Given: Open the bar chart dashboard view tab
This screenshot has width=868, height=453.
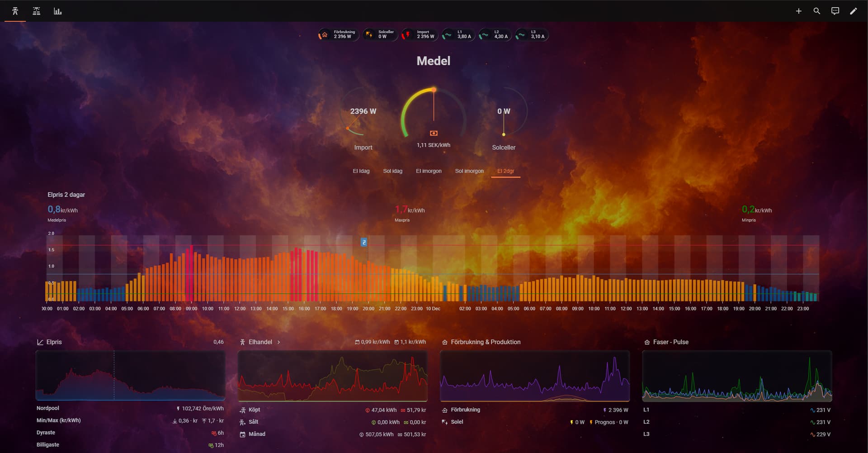Looking at the screenshot, I should click(58, 11).
